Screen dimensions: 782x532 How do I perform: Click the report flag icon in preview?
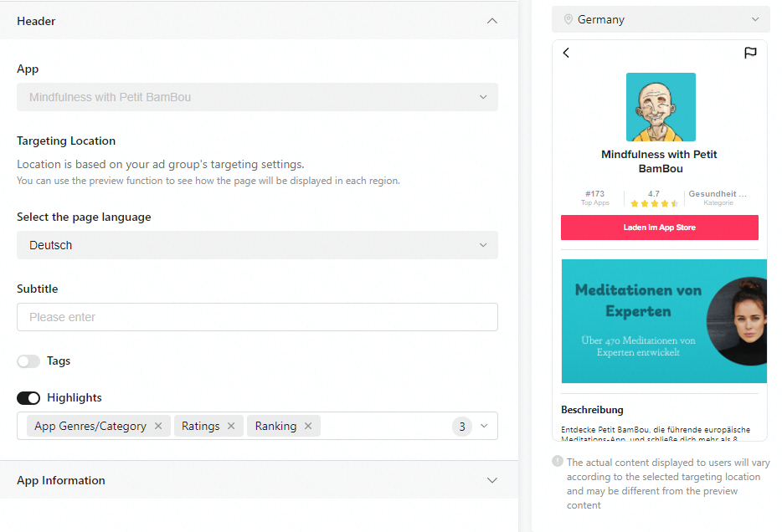click(x=750, y=53)
